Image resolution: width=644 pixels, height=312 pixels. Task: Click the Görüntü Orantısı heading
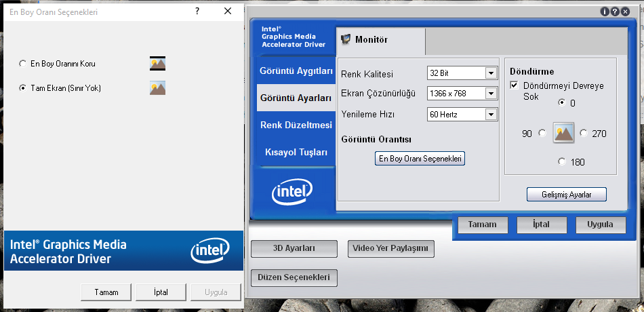[x=376, y=139]
